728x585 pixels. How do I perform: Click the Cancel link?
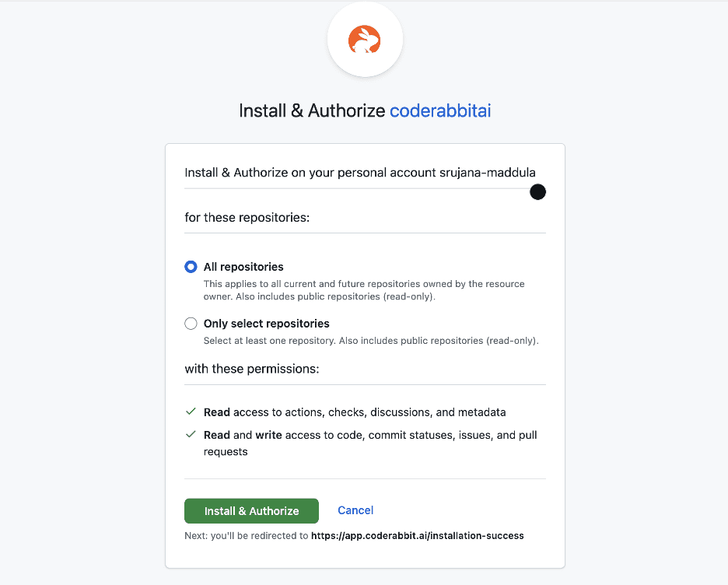pyautogui.click(x=355, y=510)
